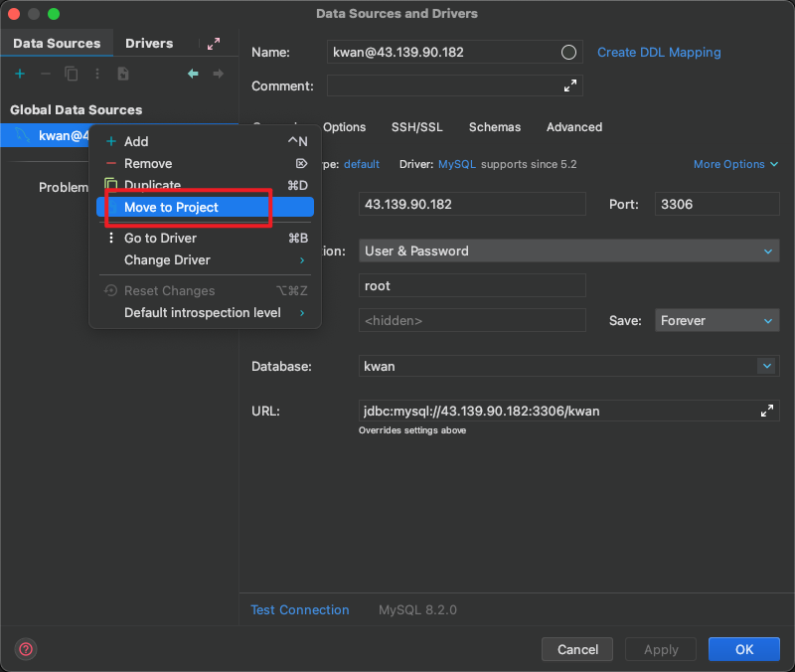Click the color circle in the Name field
This screenshot has width=795, height=672.
click(568, 53)
